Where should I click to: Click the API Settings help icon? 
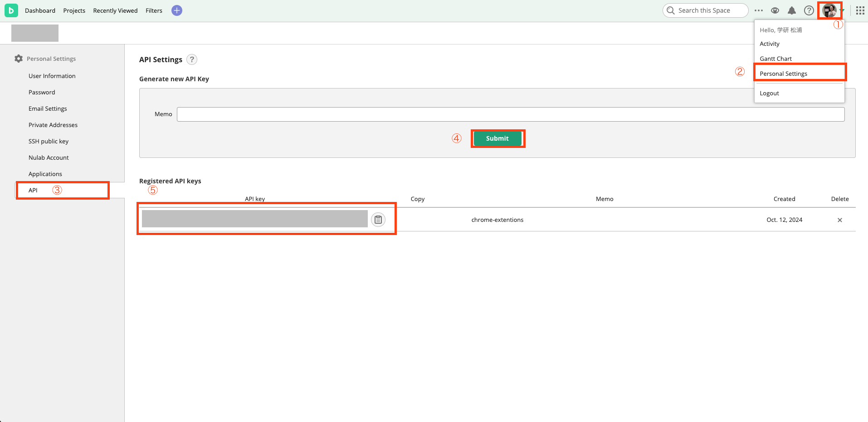[191, 59]
